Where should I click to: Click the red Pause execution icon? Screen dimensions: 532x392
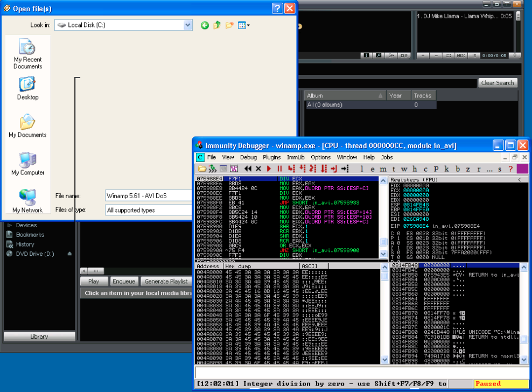click(x=279, y=169)
